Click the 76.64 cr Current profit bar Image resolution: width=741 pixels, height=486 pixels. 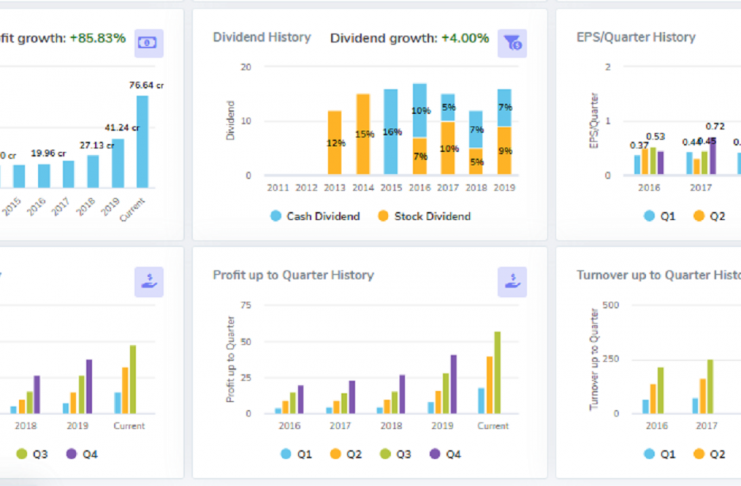[142, 141]
